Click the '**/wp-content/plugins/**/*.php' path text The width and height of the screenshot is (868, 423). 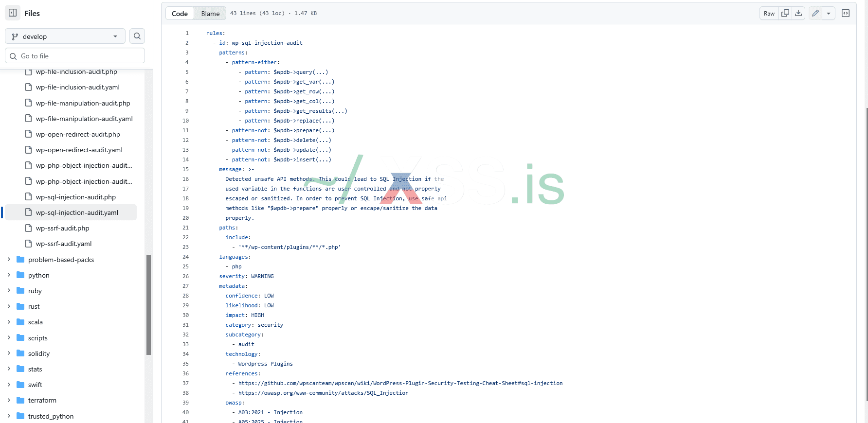[x=289, y=247]
